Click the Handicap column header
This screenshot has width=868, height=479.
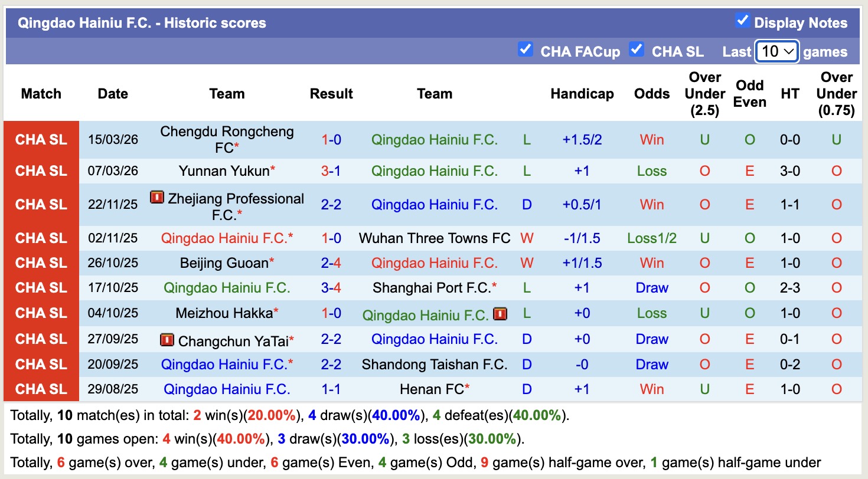[582, 94]
